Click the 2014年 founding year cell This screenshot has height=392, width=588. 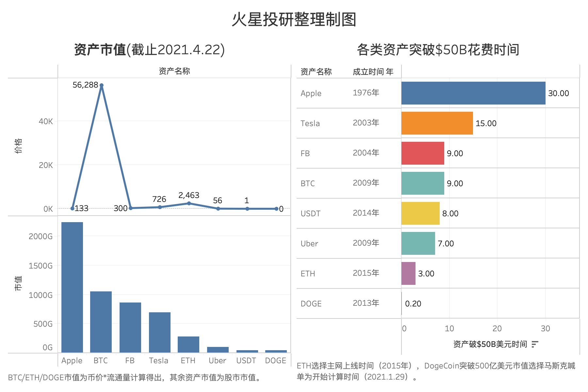point(366,213)
